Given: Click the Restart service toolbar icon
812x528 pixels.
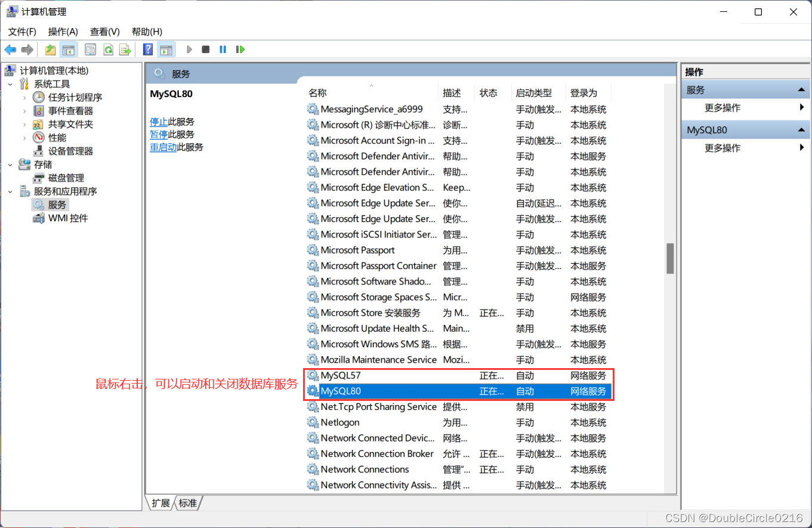Looking at the screenshot, I should (240, 50).
